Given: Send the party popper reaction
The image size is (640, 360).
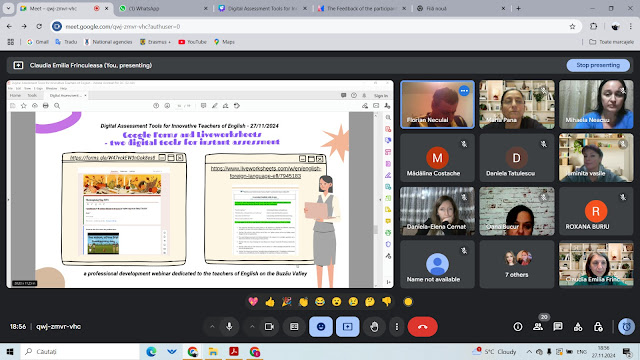Looking at the screenshot, I should coord(287,302).
